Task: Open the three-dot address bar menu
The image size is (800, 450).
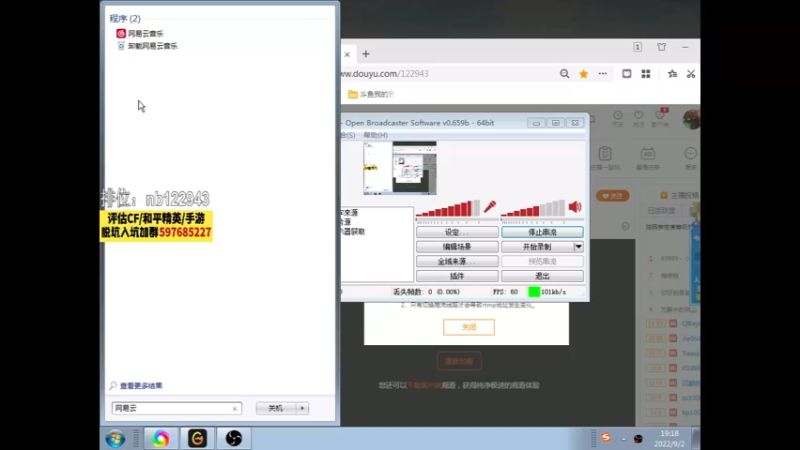Action: click(x=603, y=74)
